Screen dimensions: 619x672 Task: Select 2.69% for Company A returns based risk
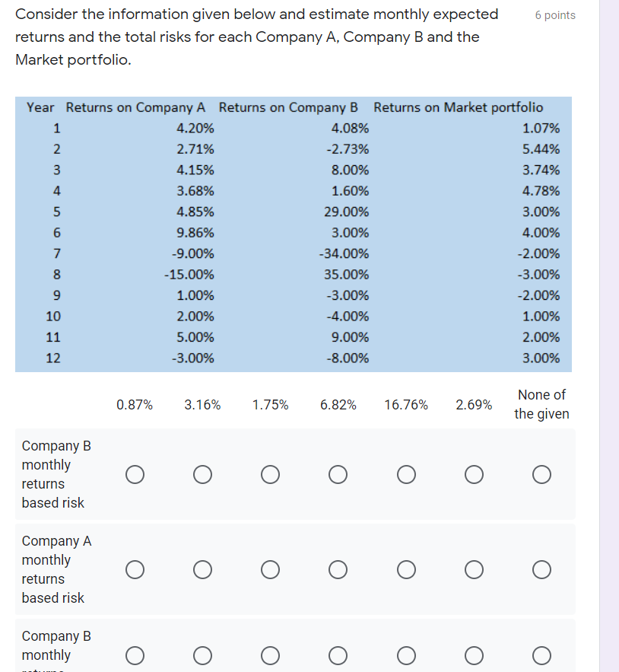pos(474,569)
